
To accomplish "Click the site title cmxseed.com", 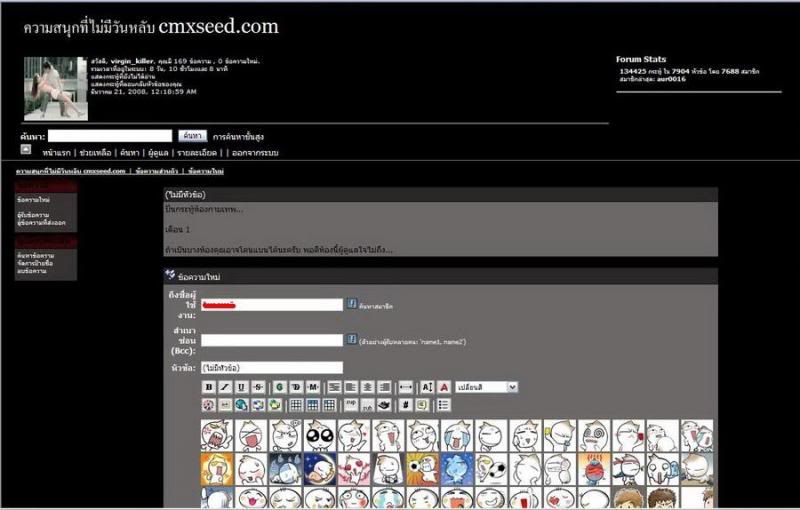I will [218, 27].
